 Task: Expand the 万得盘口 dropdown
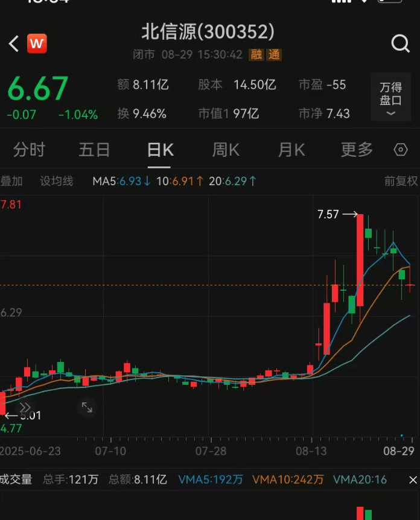391,97
